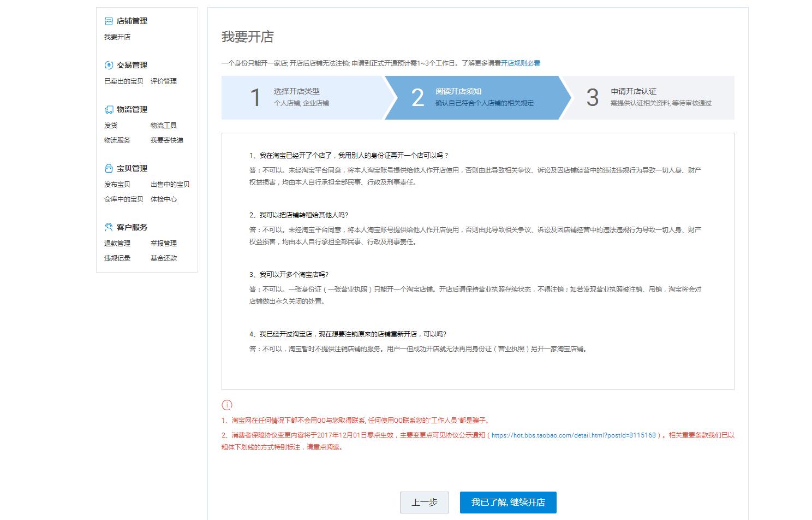Image resolution: width=812 pixels, height=520 pixels.
Task: Open 我要寄快递 under 物流管理
Action: (x=168, y=140)
